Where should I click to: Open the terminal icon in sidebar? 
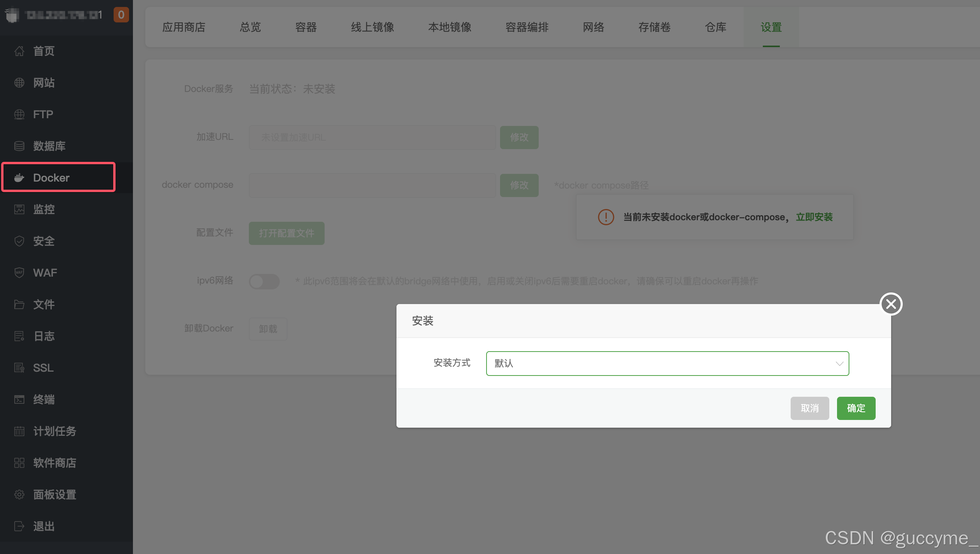19,399
